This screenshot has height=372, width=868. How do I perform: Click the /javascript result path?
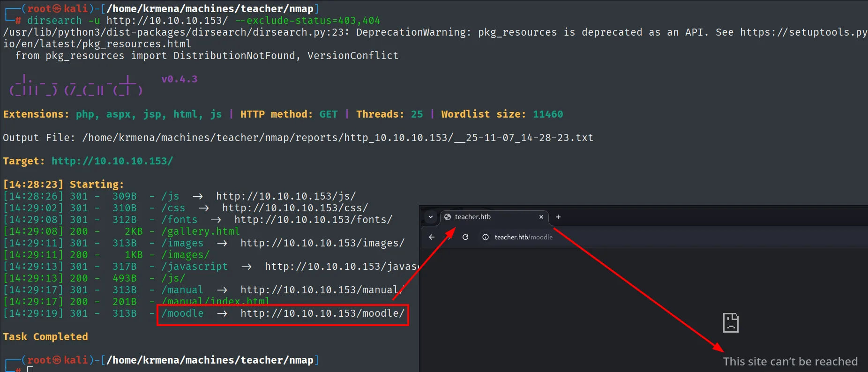click(x=195, y=267)
